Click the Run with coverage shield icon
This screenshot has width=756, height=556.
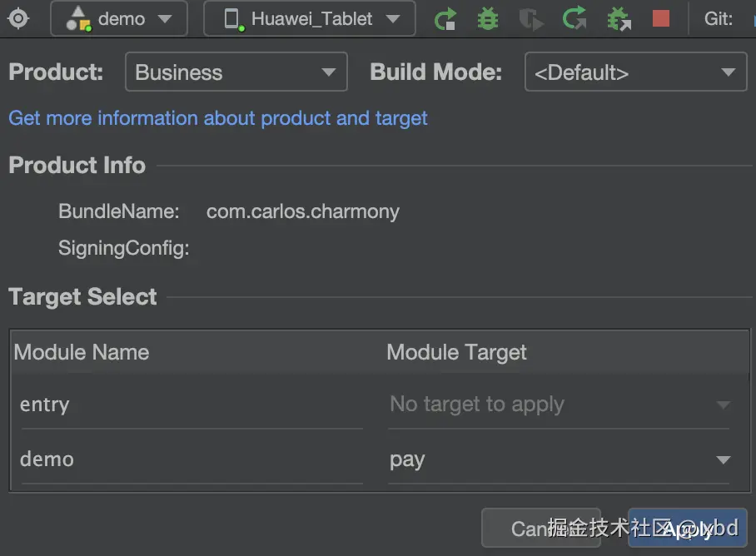pyautogui.click(x=531, y=18)
